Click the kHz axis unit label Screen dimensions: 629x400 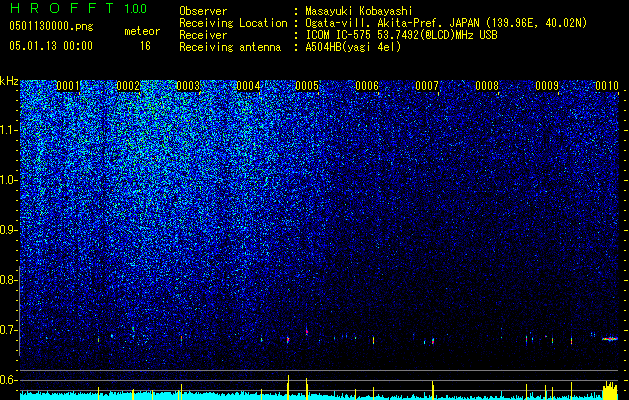(9, 81)
